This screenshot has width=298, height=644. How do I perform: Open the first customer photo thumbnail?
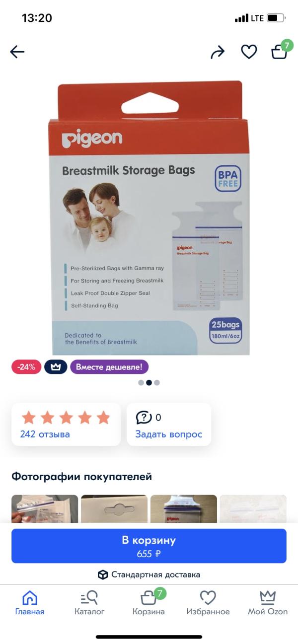coord(45,508)
